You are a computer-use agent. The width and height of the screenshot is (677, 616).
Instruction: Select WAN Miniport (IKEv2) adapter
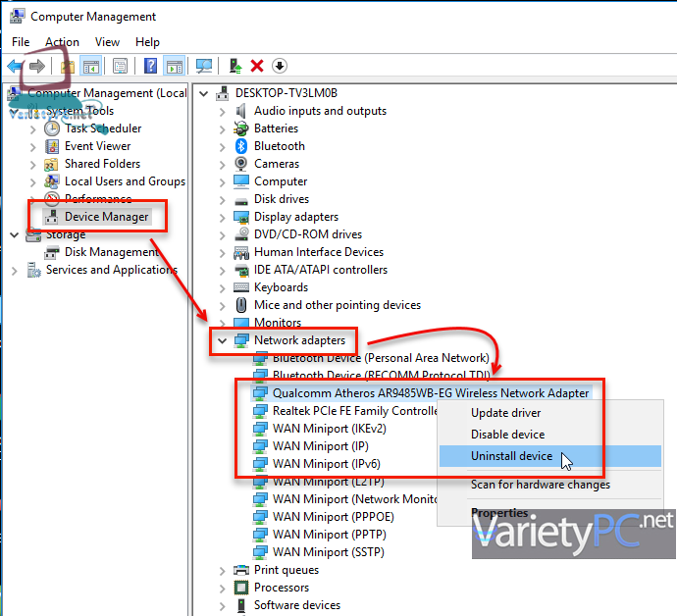click(330, 429)
